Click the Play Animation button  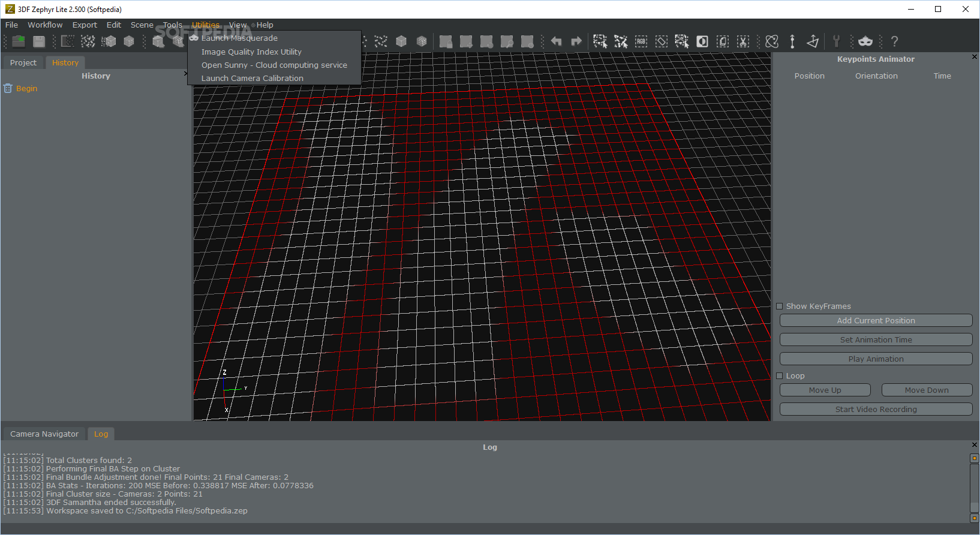(876, 359)
